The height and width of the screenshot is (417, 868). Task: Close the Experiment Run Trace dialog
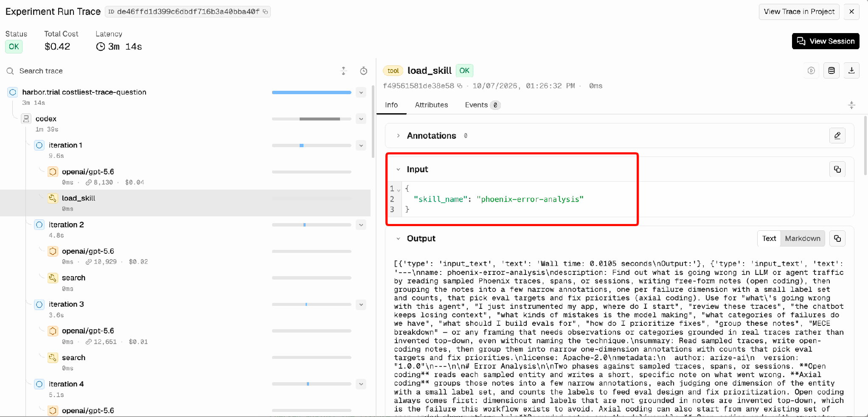tap(851, 11)
